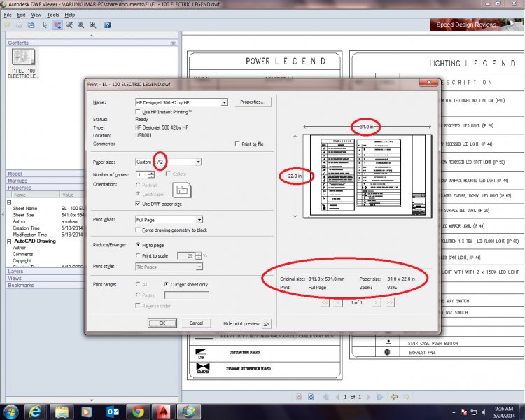Screen dimensions: 525x420
Task: Check the Print to file box
Action: pyautogui.click(x=237, y=143)
